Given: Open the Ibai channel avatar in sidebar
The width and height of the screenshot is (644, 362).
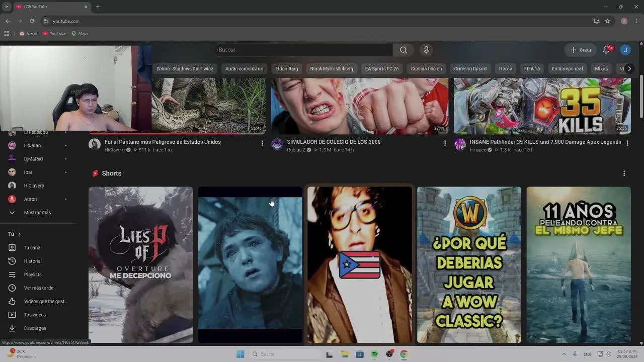Looking at the screenshot, I should pyautogui.click(x=12, y=172).
